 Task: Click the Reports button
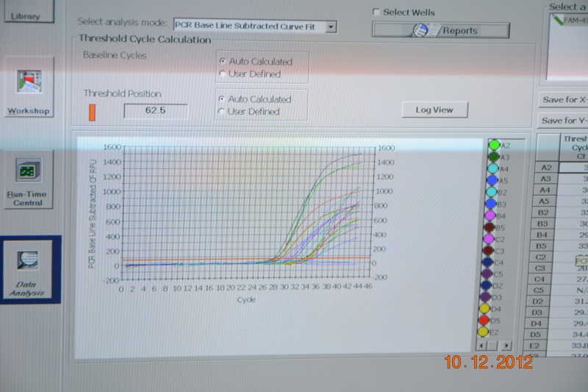tap(440, 31)
